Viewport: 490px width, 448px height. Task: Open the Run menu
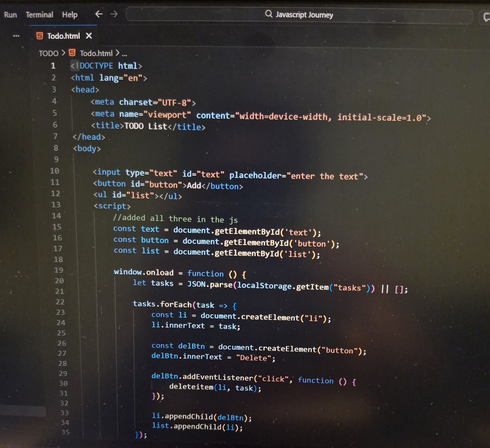pyautogui.click(x=11, y=15)
